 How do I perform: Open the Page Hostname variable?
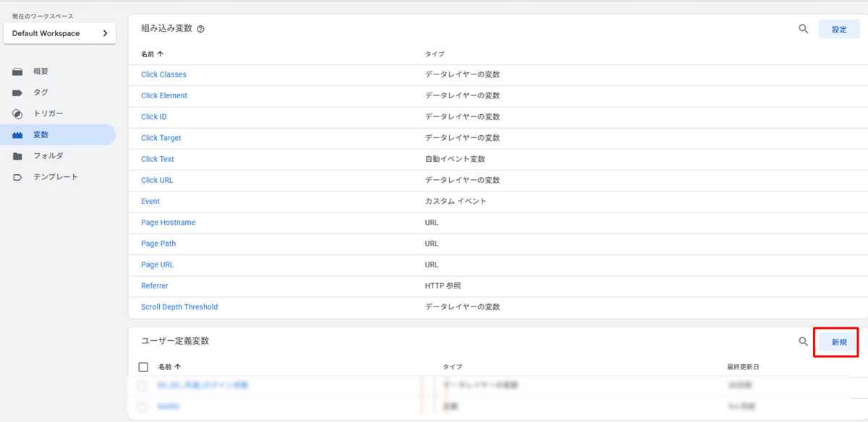(168, 223)
